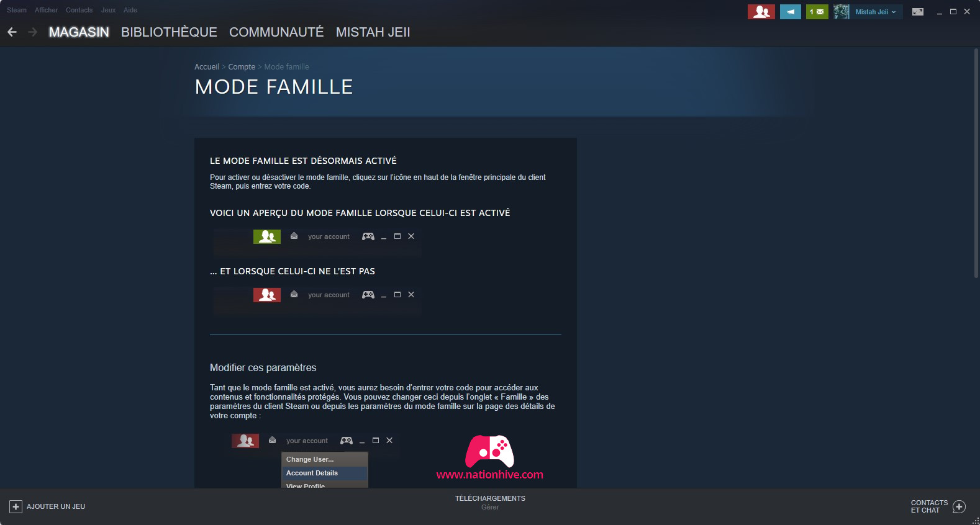The image size is (980, 525).
Task: Click the Mistah Jeii avatar image
Action: click(842, 12)
